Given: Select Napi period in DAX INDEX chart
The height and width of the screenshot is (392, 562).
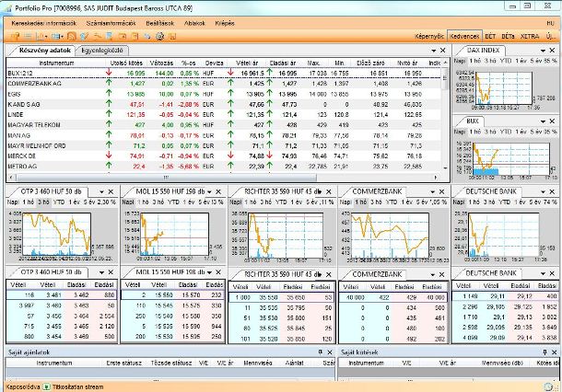Looking at the screenshot, I should tap(459, 61).
